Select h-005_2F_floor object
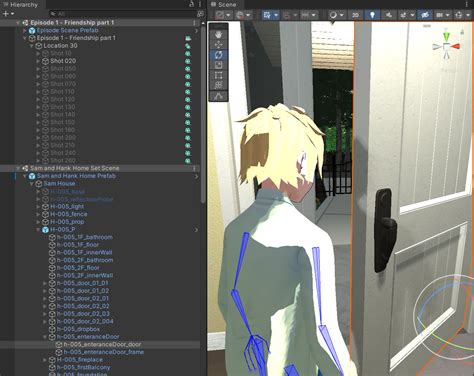Image resolution: width=474 pixels, height=376 pixels. tap(78, 268)
